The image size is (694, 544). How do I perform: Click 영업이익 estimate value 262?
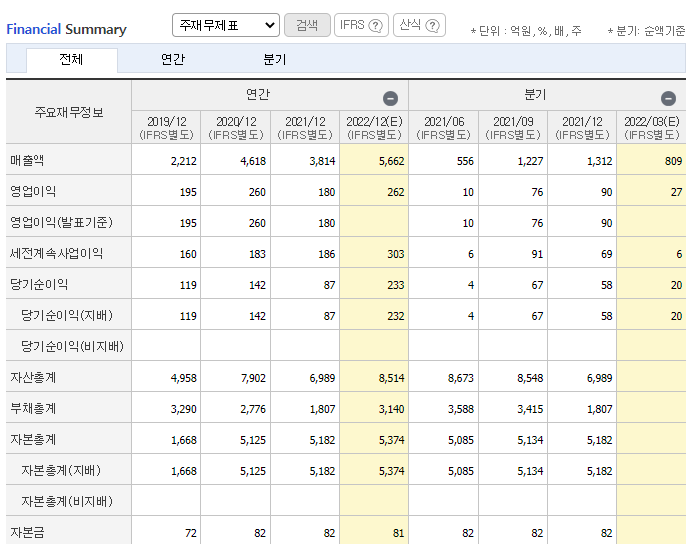[396, 192]
